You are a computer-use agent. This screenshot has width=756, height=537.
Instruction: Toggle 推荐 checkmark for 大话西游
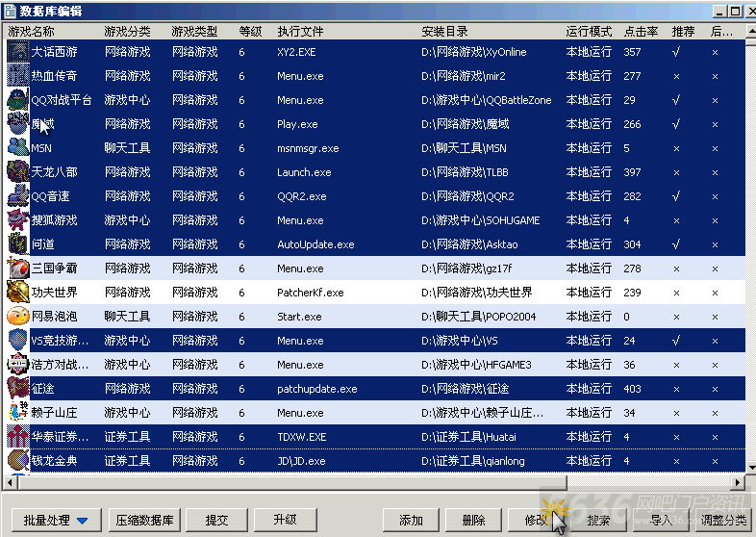676,52
